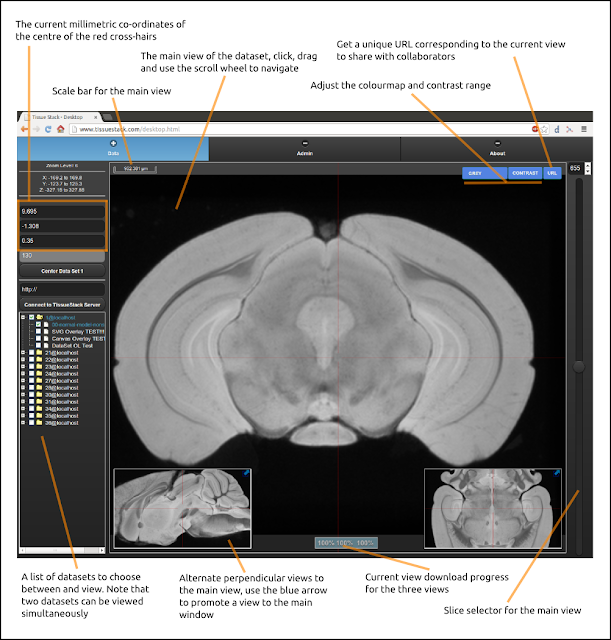
Task: Click the 1@localhost folder icon
Action: pos(40,317)
